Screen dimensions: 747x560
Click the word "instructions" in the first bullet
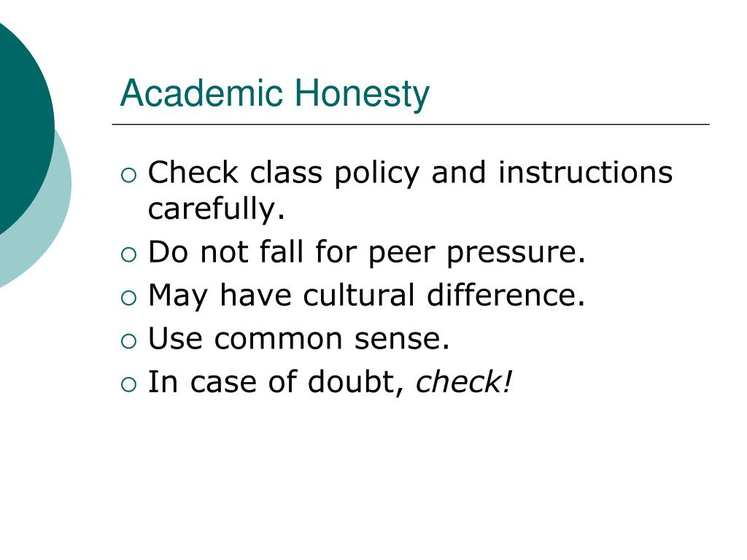coord(586,172)
